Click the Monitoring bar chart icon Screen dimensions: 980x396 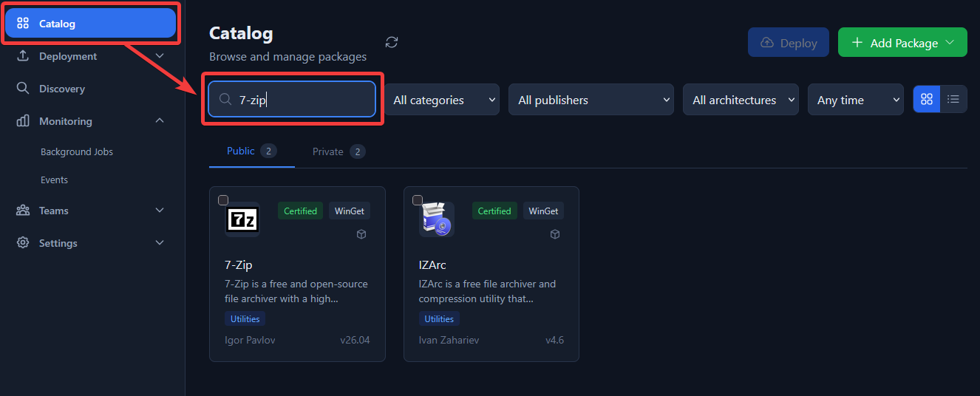[23, 121]
